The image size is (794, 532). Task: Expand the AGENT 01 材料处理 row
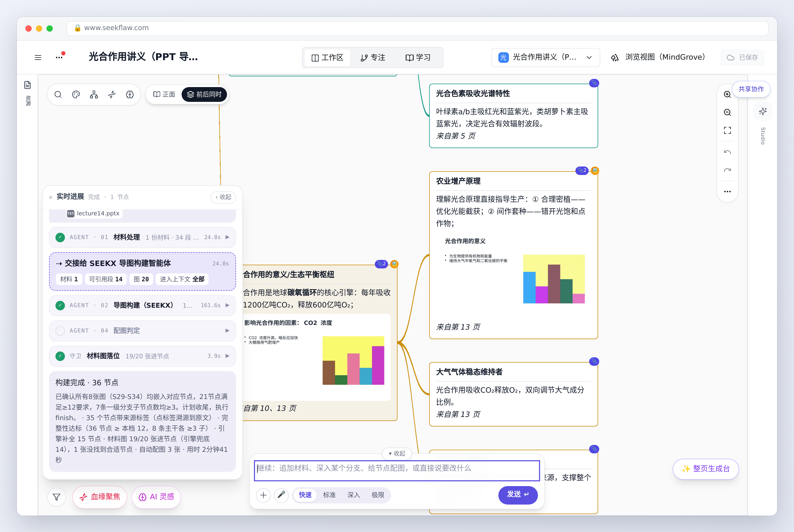pos(143,237)
